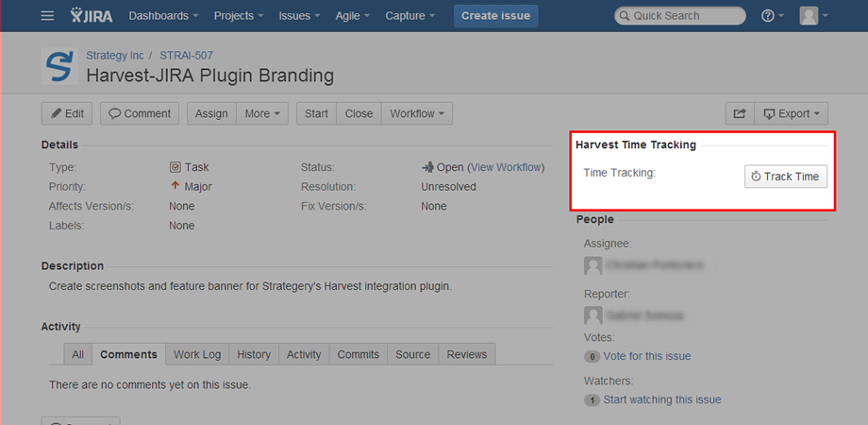Switch to the Commits tab
The image size is (868, 425).
(359, 354)
